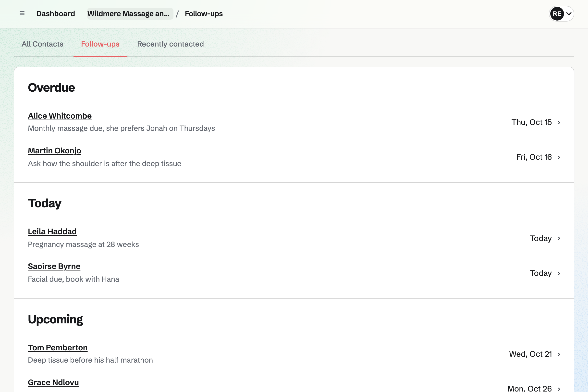
Task: Click chevron on Saoirse Byrne's row
Action: point(559,273)
